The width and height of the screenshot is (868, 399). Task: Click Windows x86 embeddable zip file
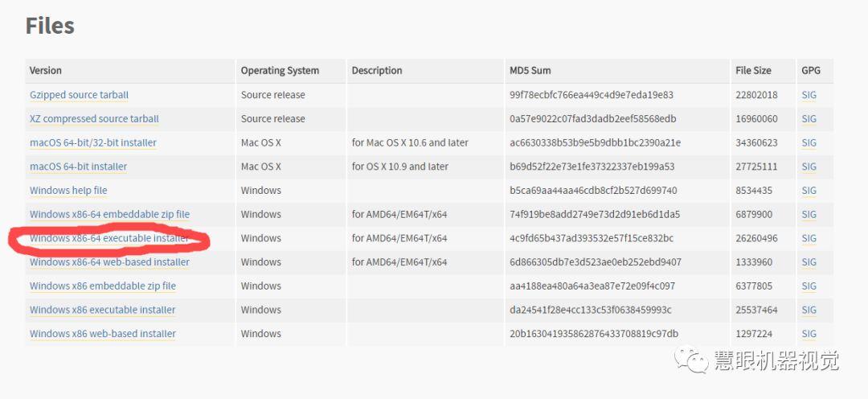pos(103,286)
